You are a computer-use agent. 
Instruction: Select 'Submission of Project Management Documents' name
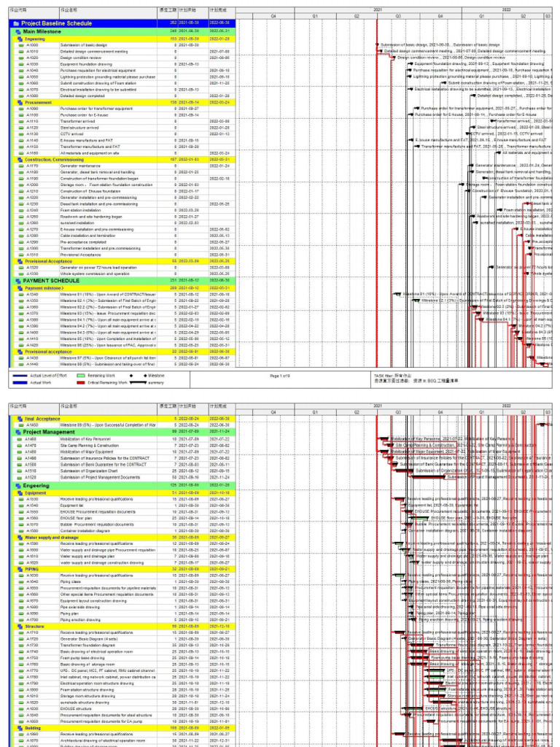tap(100, 477)
